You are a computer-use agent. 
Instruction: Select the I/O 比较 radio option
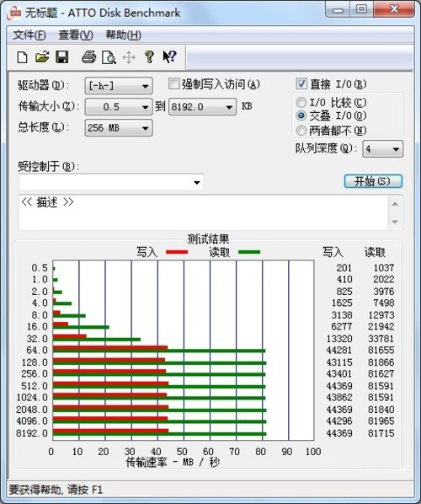(x=301, y=103)
